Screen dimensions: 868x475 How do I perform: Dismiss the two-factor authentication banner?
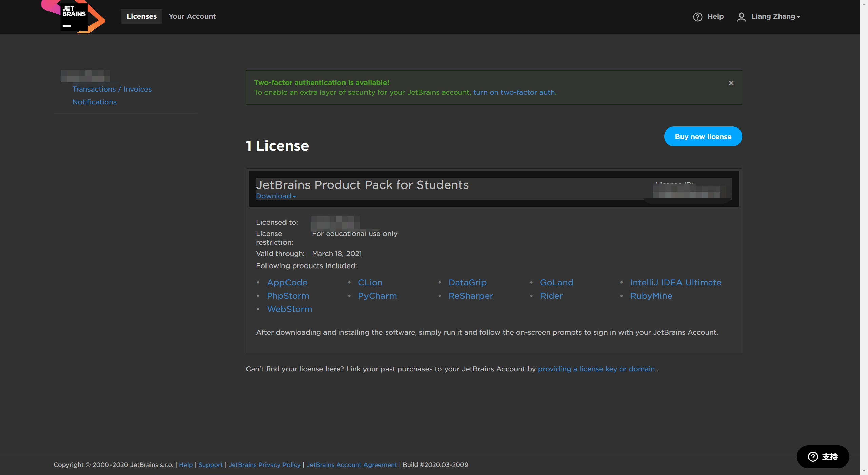[731, 83]
